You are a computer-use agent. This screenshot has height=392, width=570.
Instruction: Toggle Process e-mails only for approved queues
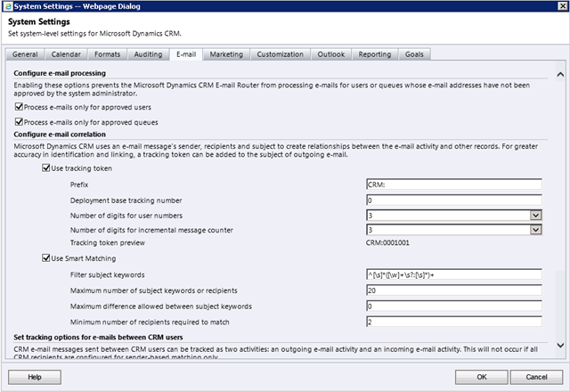[20, 122]
